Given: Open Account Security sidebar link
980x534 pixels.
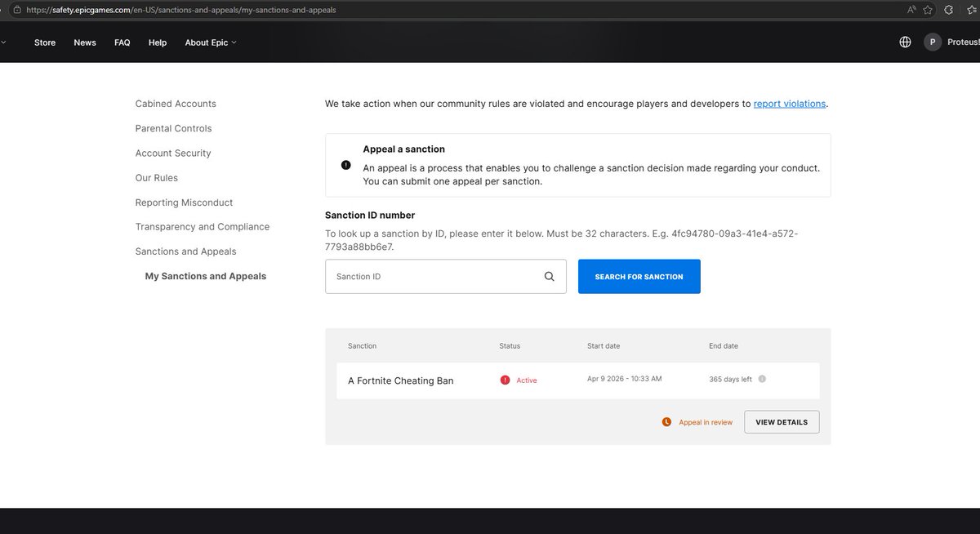Looking at the screenshot, I should [x=173, y=153].
